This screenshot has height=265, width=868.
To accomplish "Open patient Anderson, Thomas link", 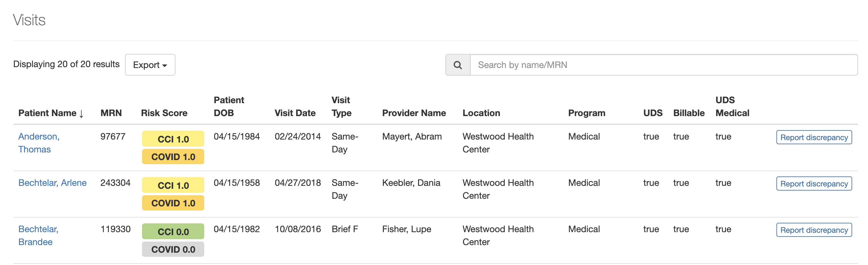I will 39,143.
